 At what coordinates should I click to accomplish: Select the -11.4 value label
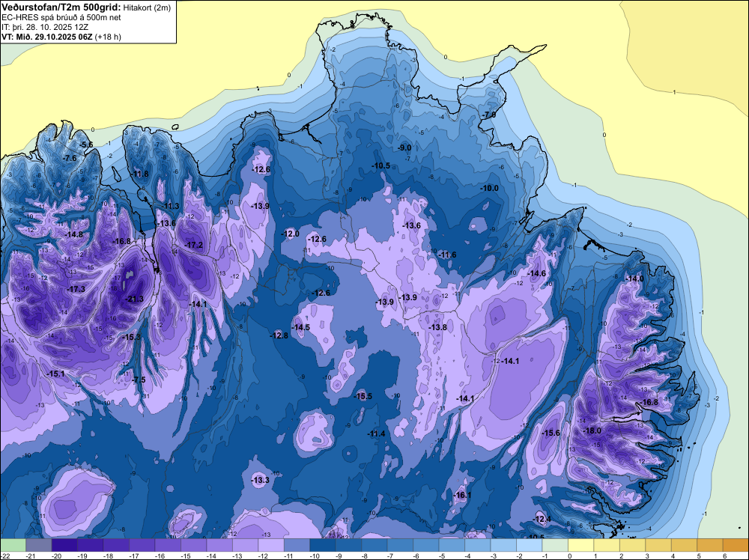point(377,433)
